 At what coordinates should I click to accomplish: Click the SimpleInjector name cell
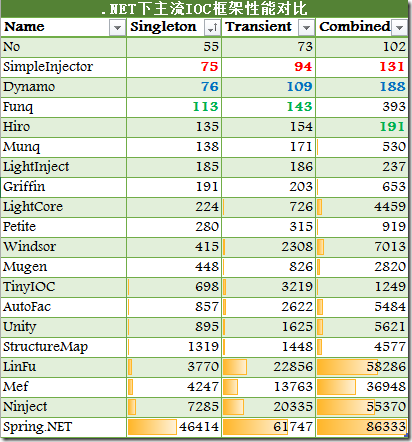click(x=64, y=67)
